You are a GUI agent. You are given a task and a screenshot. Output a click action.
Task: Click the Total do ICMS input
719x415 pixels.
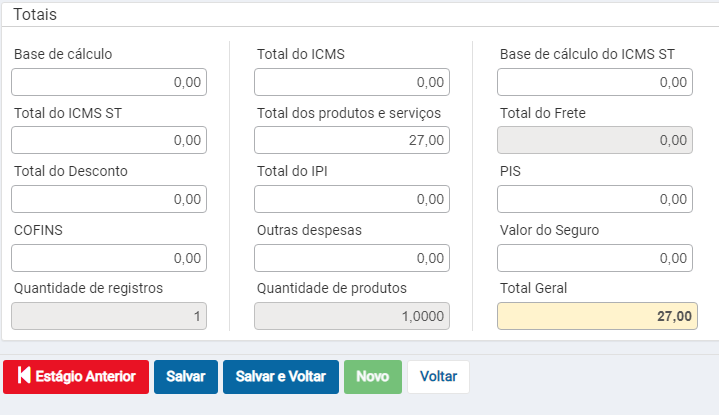[352, 82]
